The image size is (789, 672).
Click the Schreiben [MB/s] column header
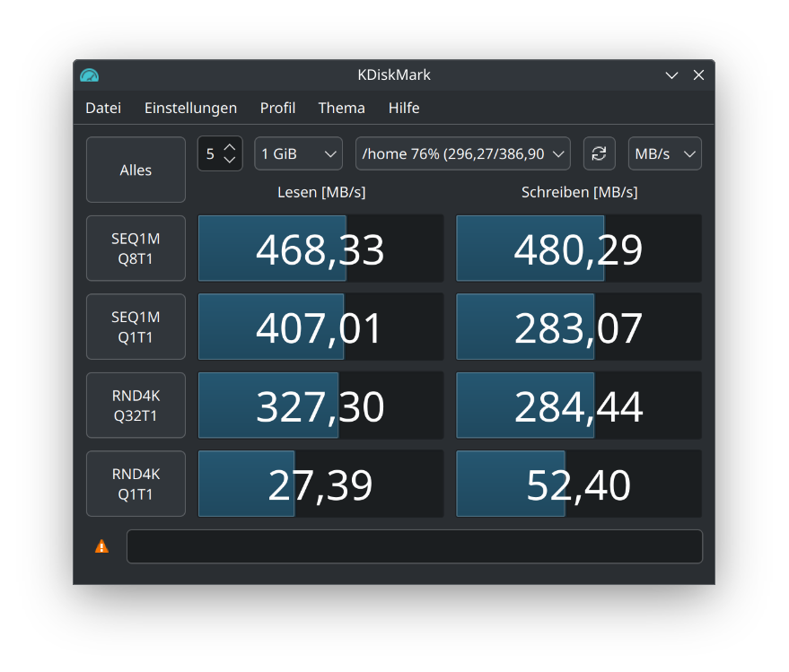click(579, 192)
